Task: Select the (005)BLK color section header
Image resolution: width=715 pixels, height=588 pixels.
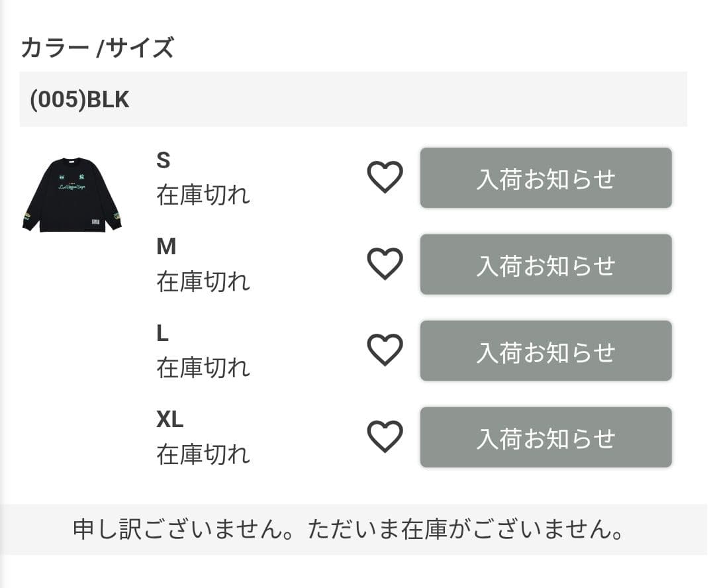Action: click(80, 100)
